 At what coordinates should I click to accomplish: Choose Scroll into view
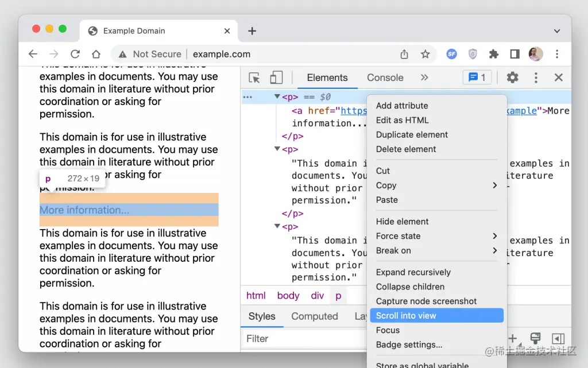pyautogui.click(x=436, y=316)
